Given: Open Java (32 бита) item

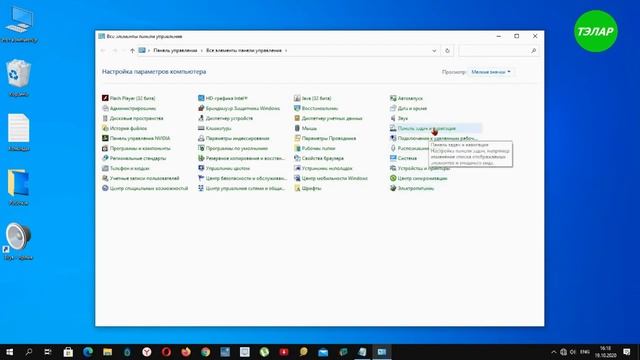Looking at the screenshot, I should (312, 98).
